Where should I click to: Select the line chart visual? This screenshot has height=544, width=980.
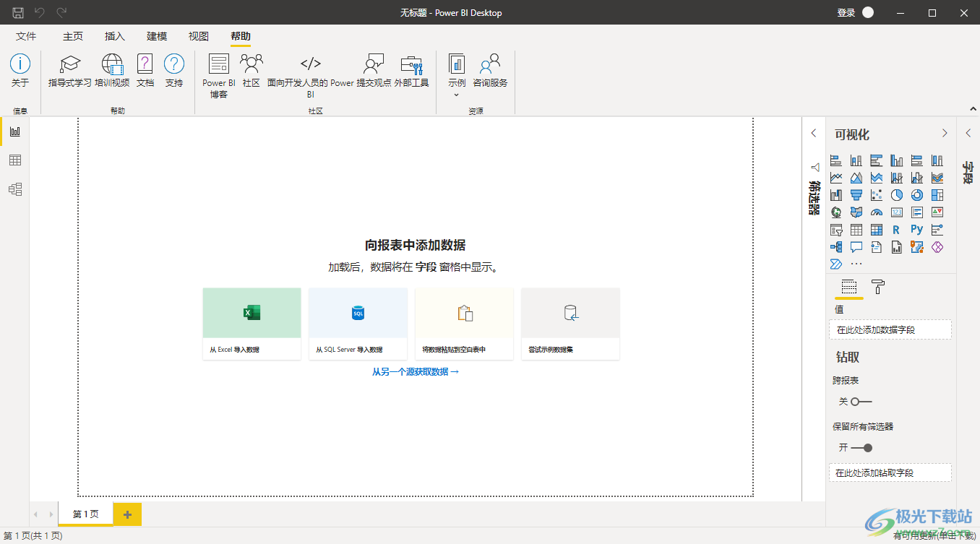pos(836,178)
